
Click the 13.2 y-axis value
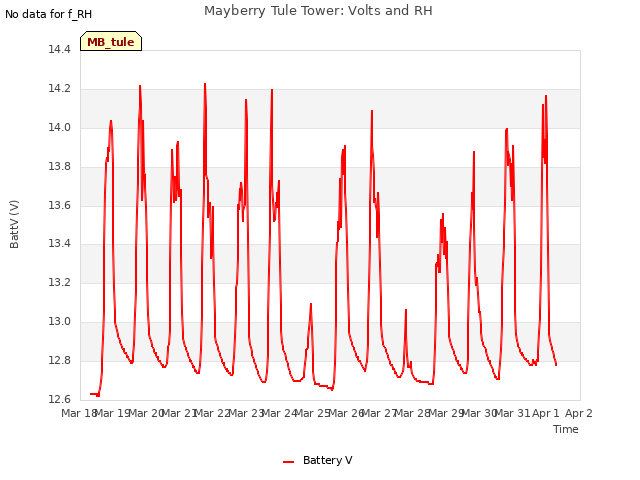pos(60,282)
